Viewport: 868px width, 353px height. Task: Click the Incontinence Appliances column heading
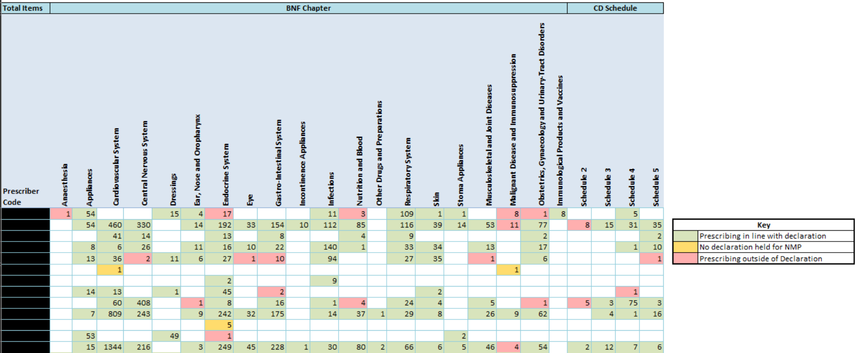pyautogui.click(x=302, y=164)
